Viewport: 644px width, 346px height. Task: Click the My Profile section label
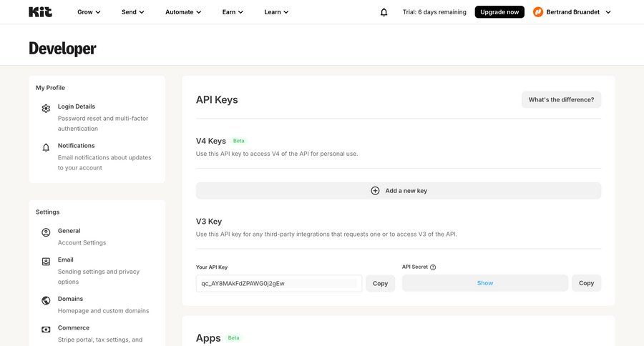click(x=50, y=87)
